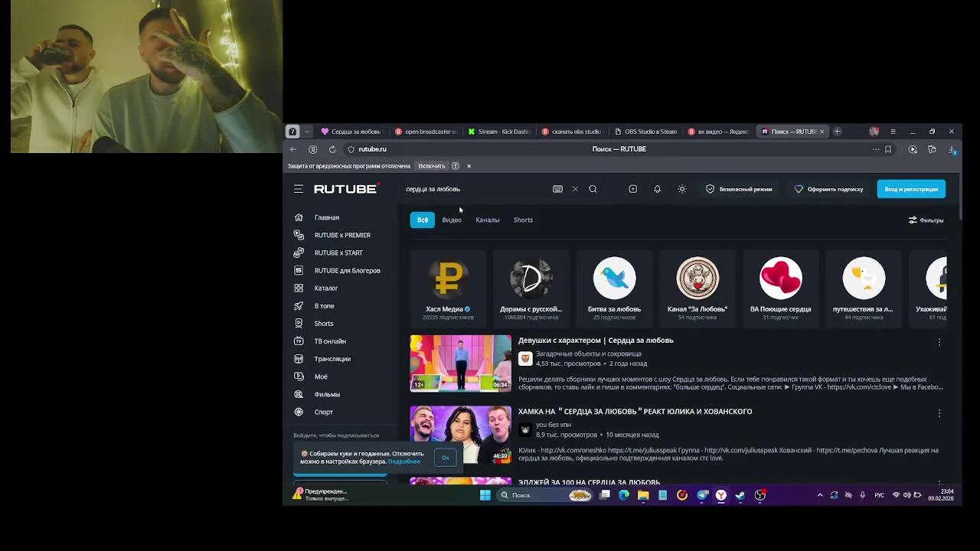Image resolution: width=980 pixels, height=551 pixels.
Task: Open the you без vпн channel link
Action: click(x=553, y=425)
